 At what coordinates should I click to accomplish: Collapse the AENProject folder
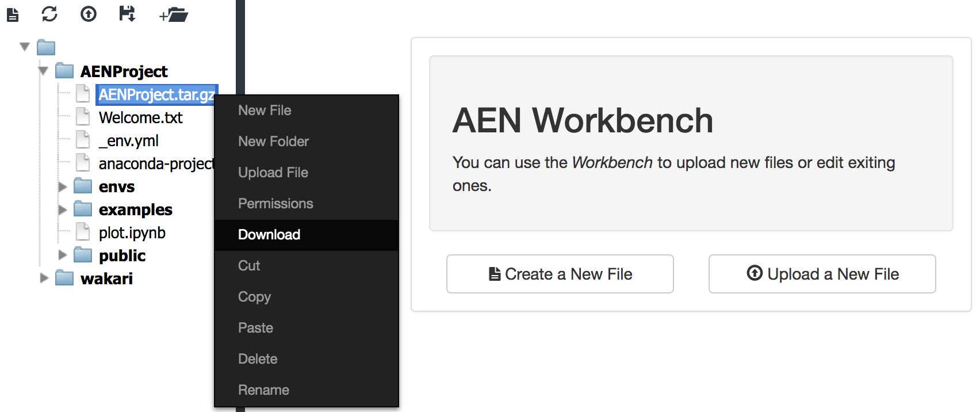point(43,71)
